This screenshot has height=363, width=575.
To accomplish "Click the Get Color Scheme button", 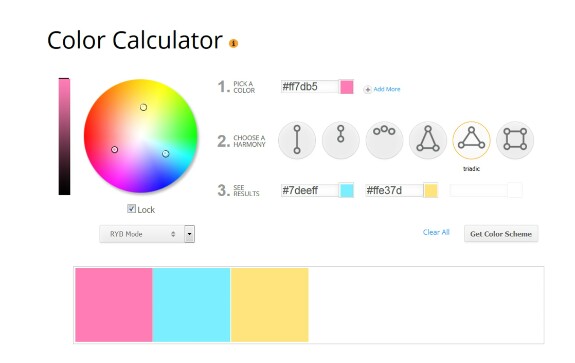I will tap(501, 234).
